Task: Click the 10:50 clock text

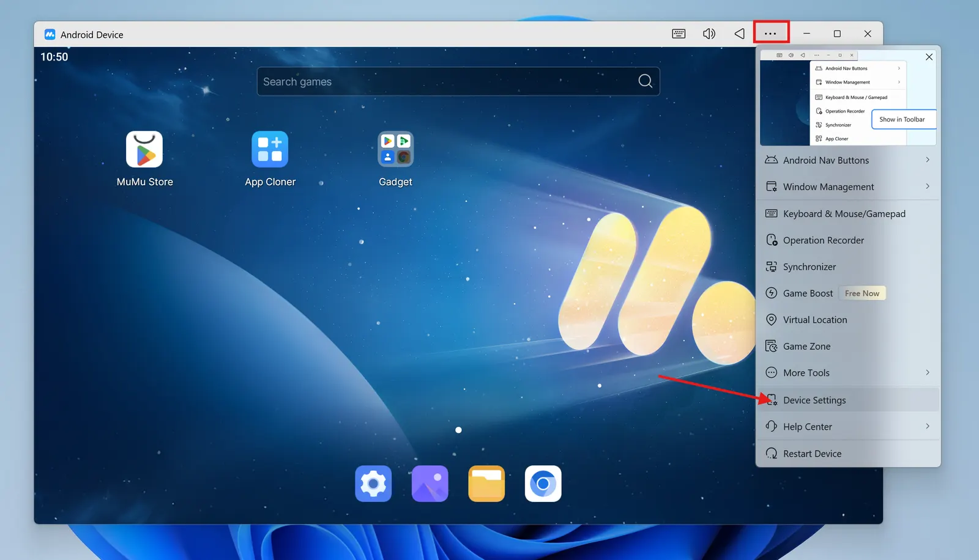Action: click(x=54, y=57)
